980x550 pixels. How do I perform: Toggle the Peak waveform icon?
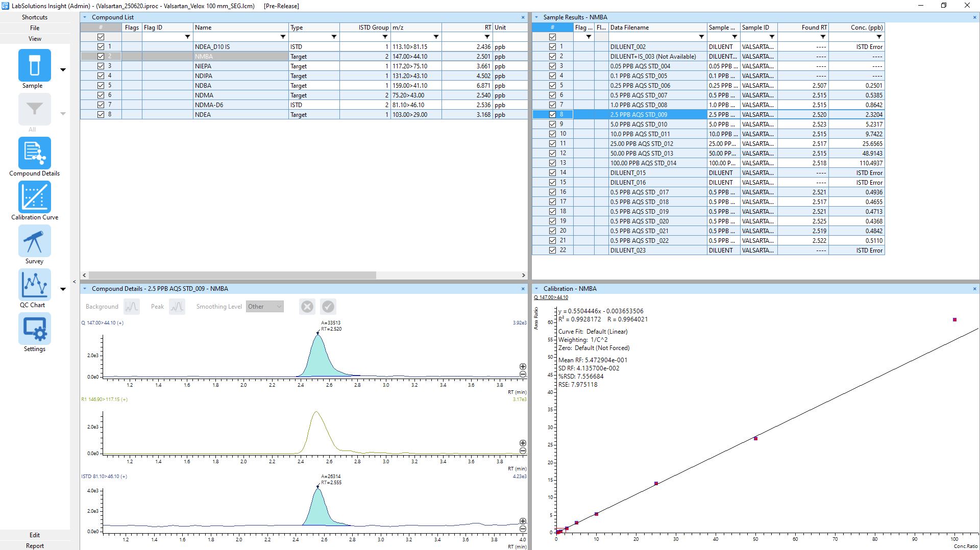click(177, 307)
